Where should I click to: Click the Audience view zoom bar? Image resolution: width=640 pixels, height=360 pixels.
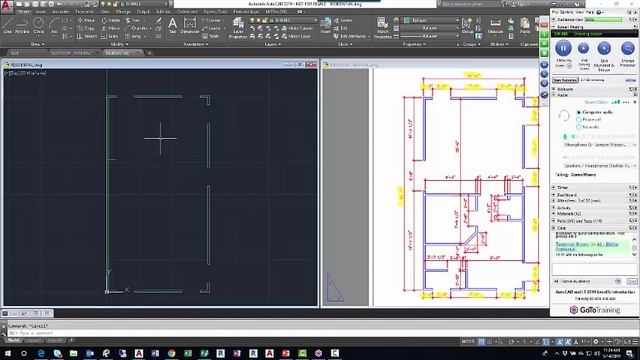[x=604, y=20]
